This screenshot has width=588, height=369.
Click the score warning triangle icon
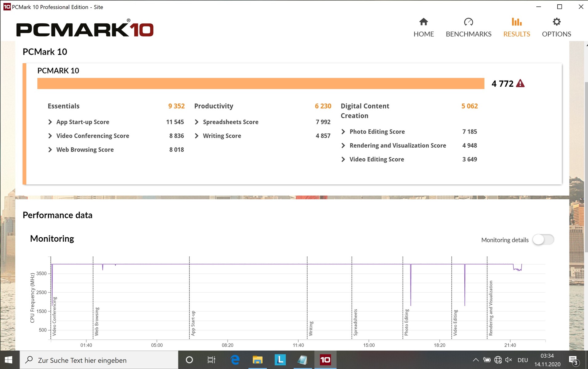pos(520,83)
